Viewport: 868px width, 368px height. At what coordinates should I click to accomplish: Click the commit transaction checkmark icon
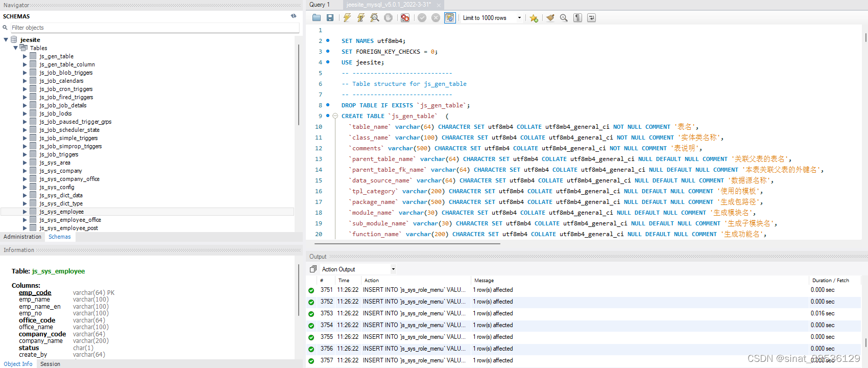pos(422,18)
